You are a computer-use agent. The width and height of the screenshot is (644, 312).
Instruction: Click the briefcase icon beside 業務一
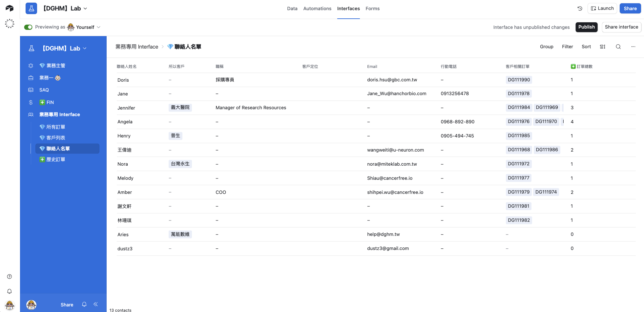tap(31, 78)
